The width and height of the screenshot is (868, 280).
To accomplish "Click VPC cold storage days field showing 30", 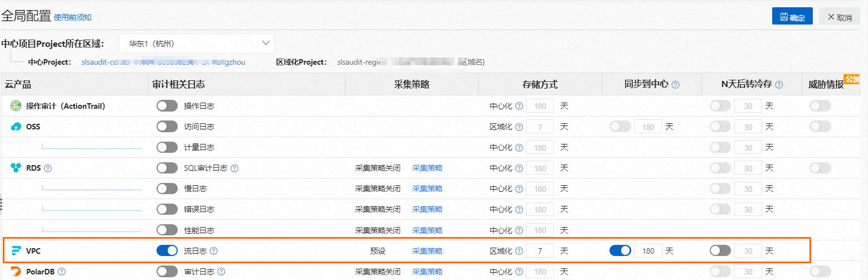I will point(748,251).
